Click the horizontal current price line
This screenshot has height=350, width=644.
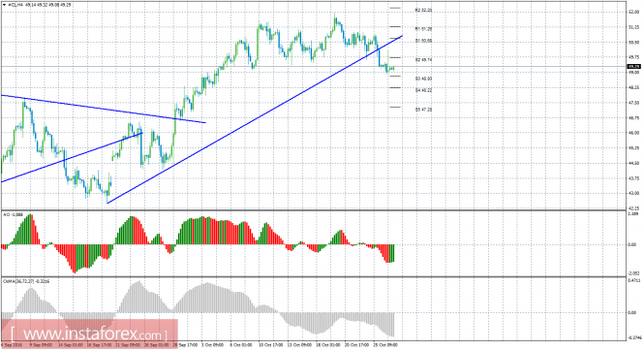314,66
